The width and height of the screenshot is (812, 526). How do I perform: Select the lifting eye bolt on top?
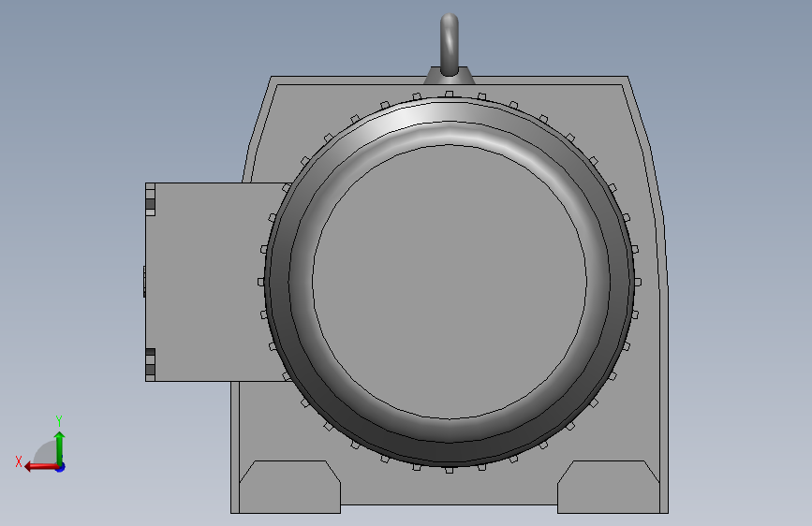click(x=449, y=47)
